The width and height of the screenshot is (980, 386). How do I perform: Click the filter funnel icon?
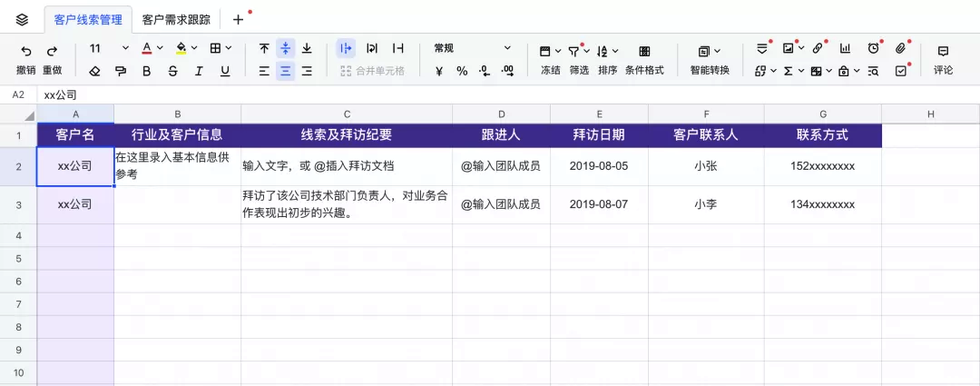click(573, 51)
